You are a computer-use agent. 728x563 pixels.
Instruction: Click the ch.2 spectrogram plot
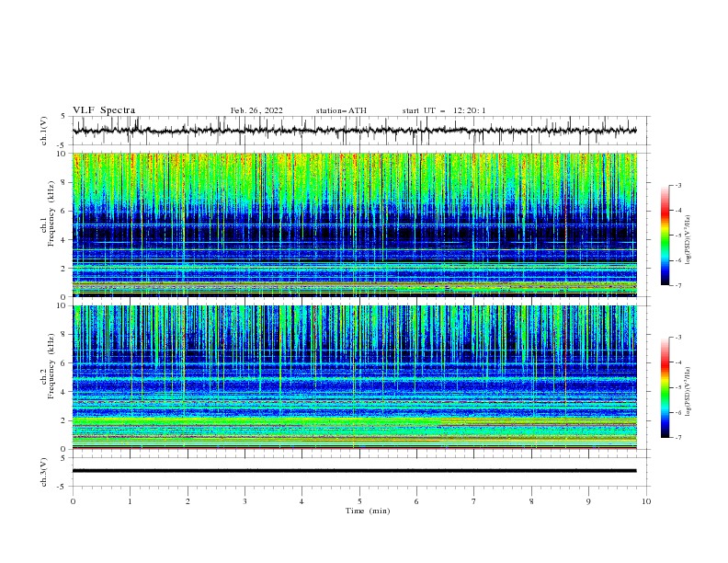[x=355, y=377]
